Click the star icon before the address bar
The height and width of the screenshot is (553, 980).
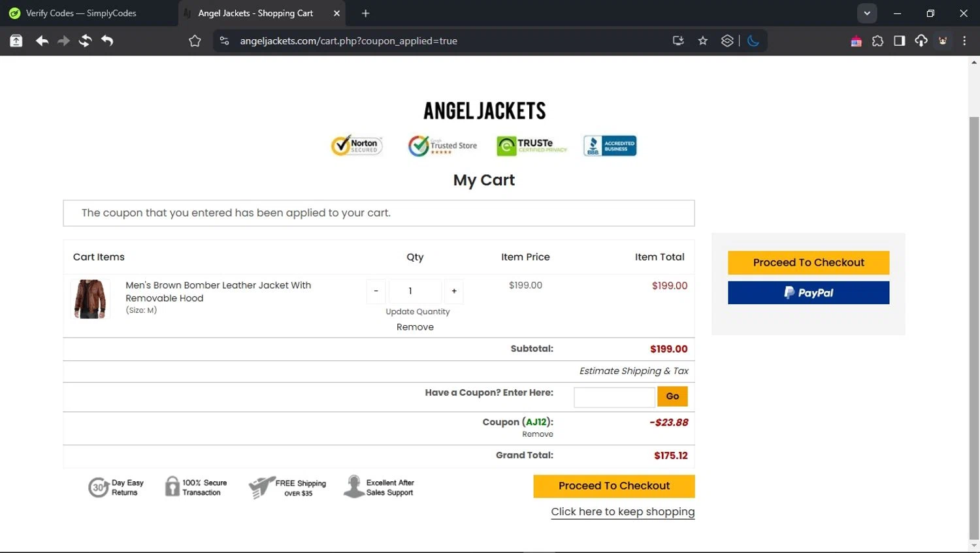pyautogui.click(x=195, y=40)
